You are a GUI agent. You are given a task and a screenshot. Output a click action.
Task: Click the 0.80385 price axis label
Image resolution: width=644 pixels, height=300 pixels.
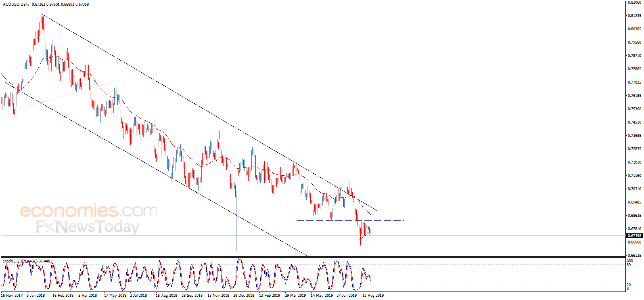[x=634, y=29]
